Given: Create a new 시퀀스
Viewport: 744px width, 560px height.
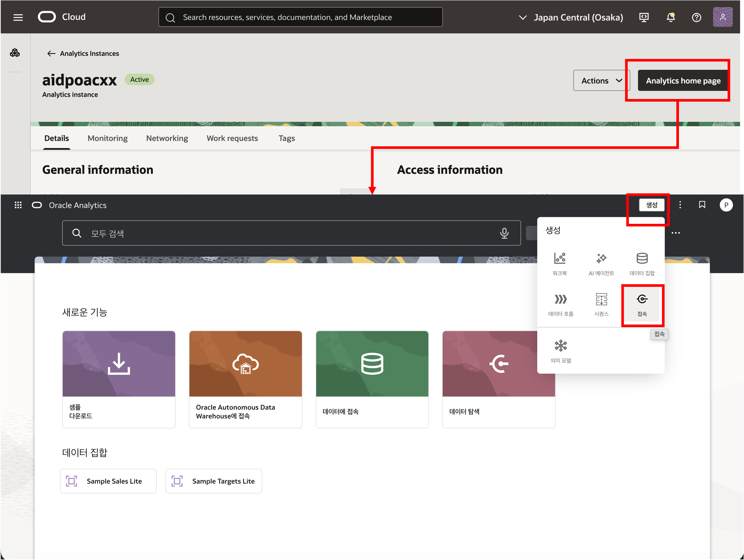Looking at the screenshot, I should 601,305.
